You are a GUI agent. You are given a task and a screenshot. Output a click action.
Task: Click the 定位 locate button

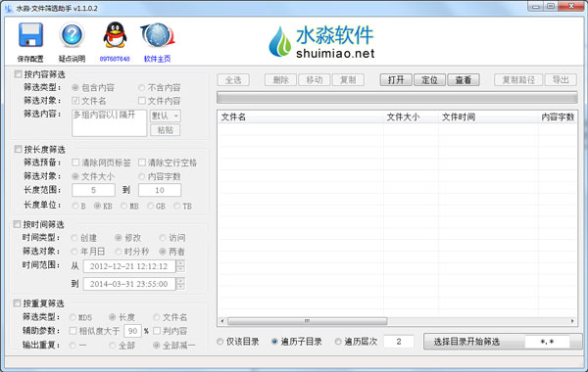(x=430, y=80)
